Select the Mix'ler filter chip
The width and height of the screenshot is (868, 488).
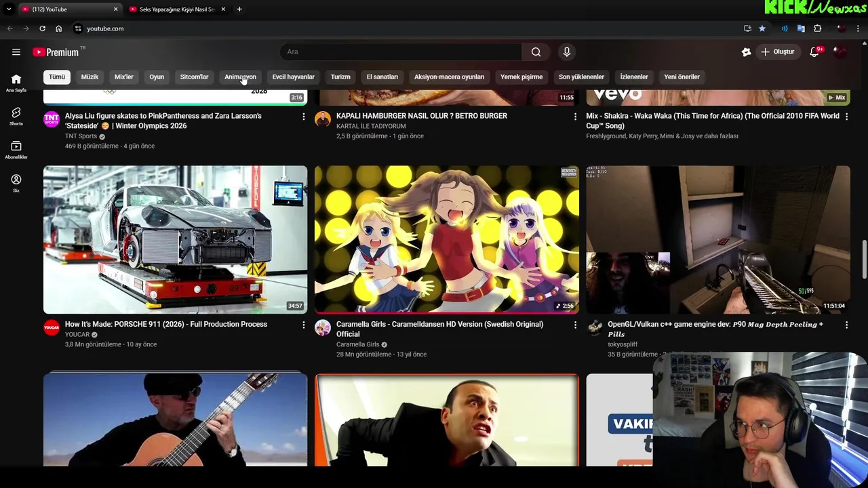(x=124, y=77)
